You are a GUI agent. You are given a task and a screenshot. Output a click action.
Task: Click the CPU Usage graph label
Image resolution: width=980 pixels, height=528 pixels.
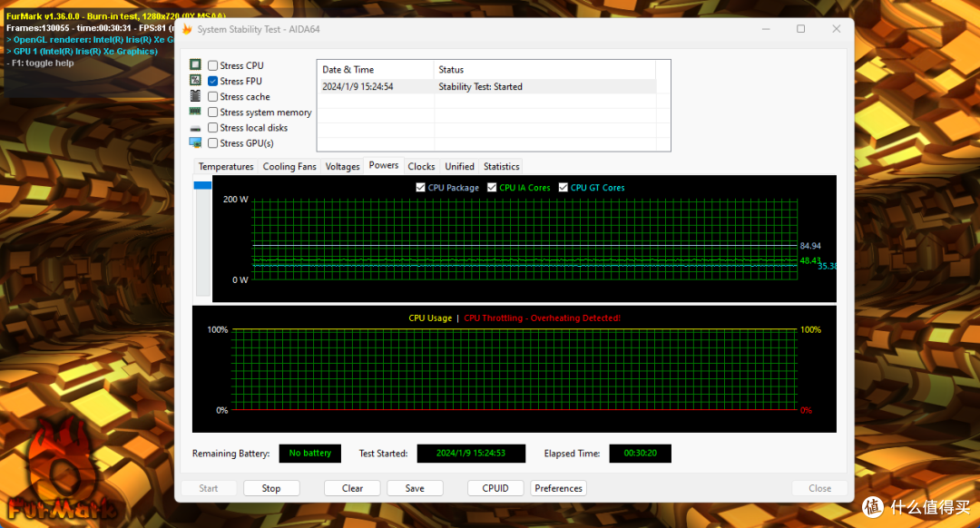point(430,318)
